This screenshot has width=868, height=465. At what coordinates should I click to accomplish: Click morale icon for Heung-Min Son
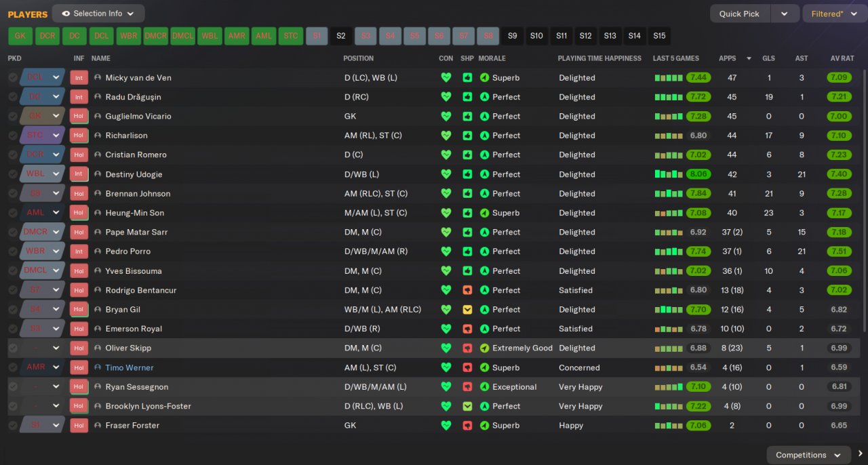pos(484,213)
